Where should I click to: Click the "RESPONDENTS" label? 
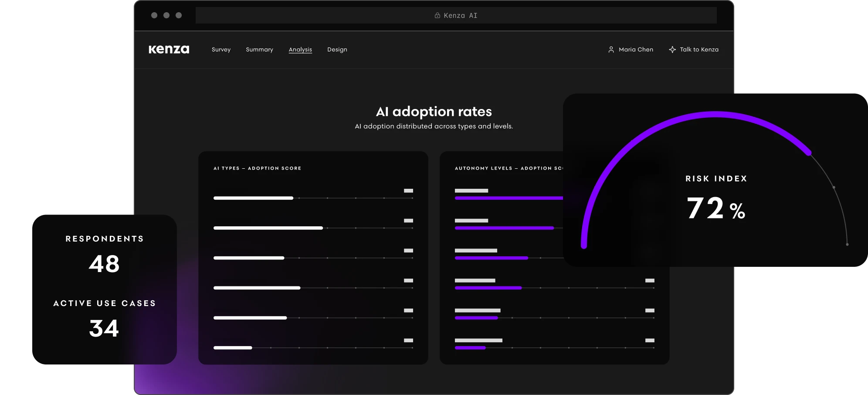(105, 239)
